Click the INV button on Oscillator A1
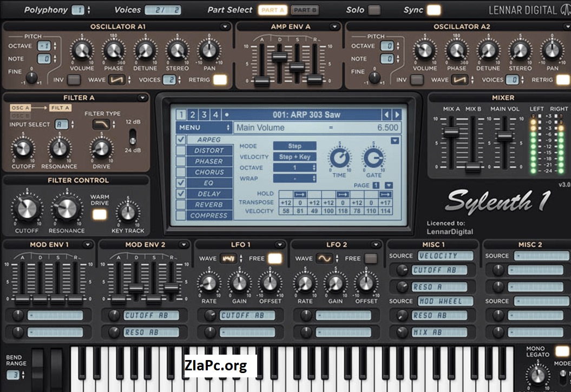Image resolution: width=571 pixels, height=392 pixels. click(74, 80)
